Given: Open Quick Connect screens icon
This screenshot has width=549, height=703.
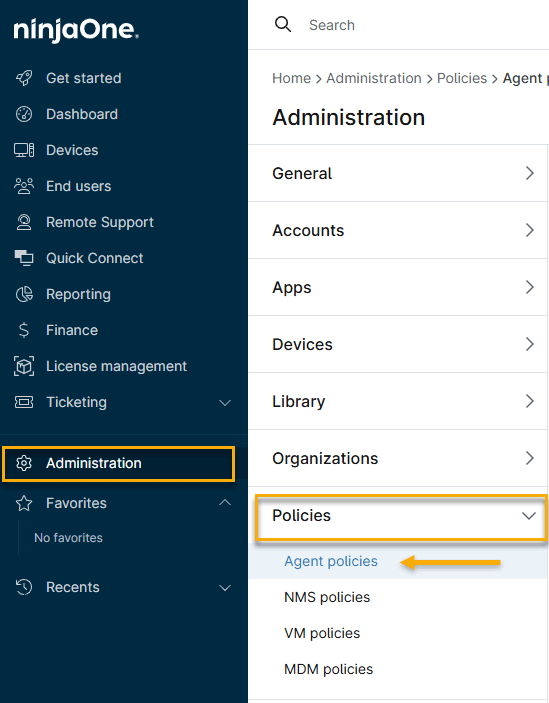Looking at the screenshot, I should click(x=24, y=258).
